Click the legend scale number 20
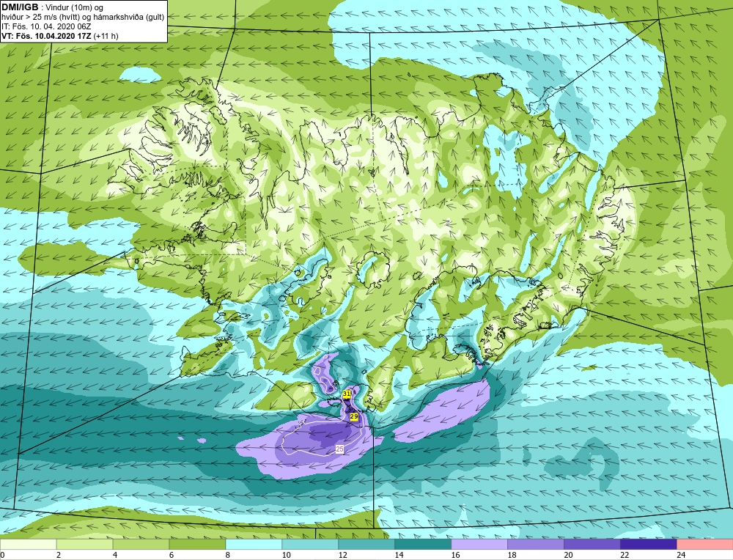 coord(568,555)
